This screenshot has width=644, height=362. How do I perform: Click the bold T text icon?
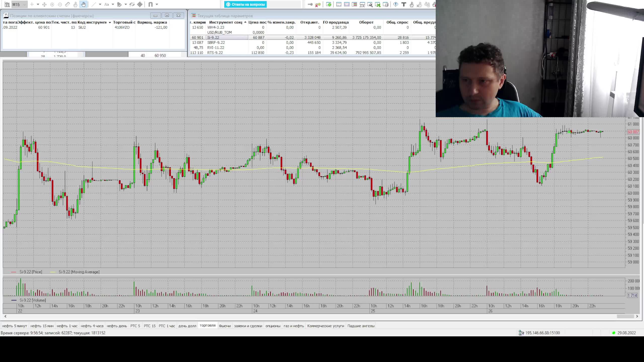(404, 4)
